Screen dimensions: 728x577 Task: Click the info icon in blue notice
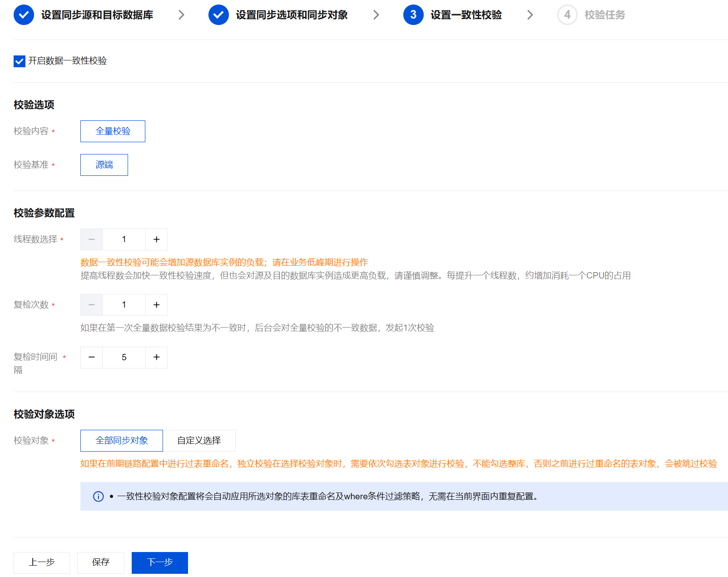point(98,497)
